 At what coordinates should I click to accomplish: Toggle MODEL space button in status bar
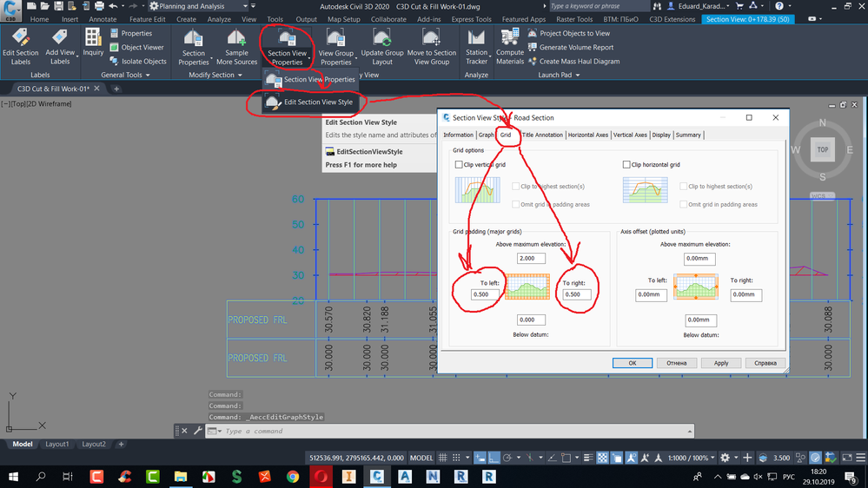click(x=421, y=458)
